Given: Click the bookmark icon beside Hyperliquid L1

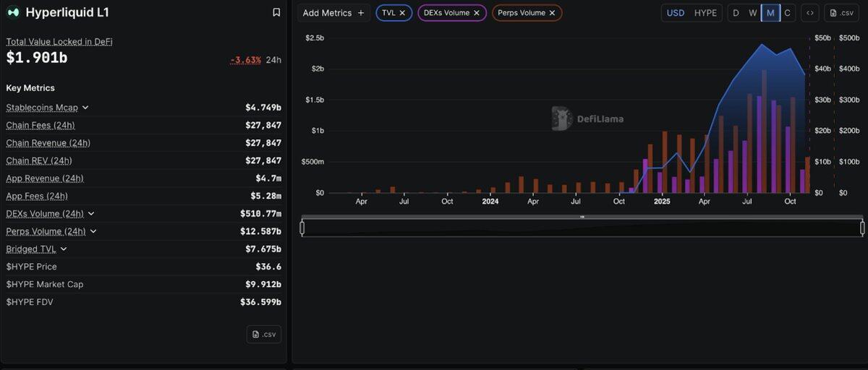Looking at the screenshot, I should click(x=276, y=12).
